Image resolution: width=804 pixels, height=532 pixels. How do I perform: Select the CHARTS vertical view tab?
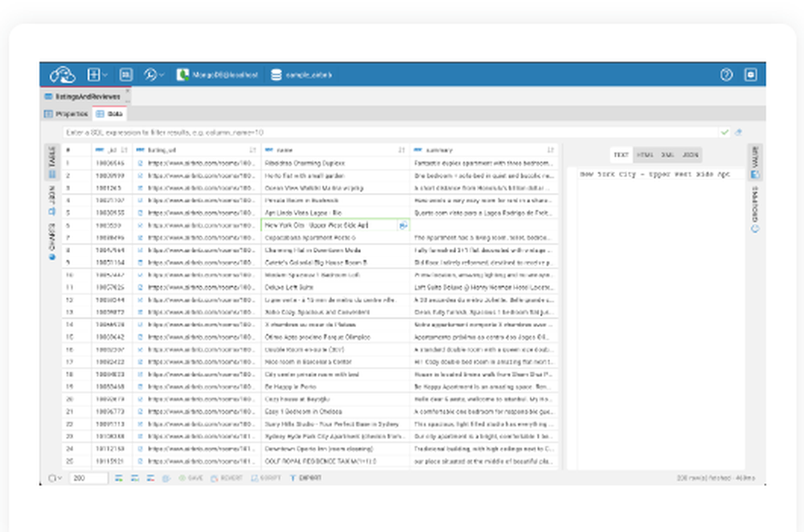[51, 241]
